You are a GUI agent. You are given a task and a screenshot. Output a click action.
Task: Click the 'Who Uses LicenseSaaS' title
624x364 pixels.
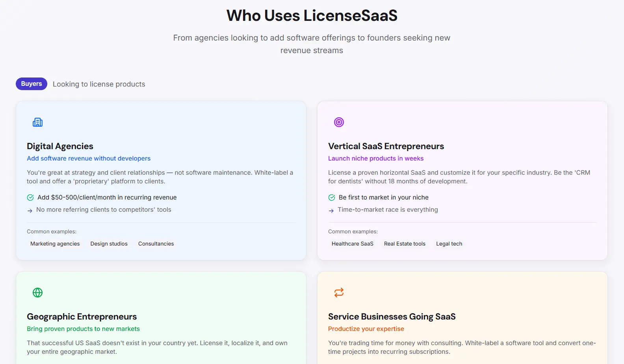click(x=312, y=16)
